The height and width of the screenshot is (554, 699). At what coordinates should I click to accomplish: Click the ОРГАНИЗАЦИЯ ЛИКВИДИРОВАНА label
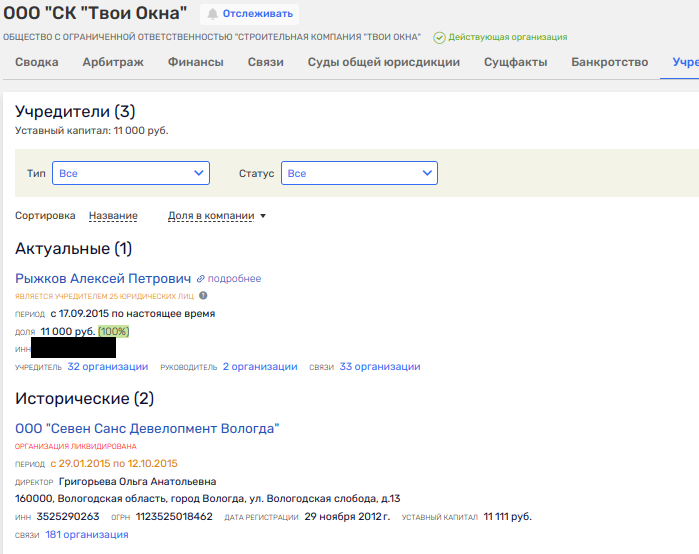point(76,447)
